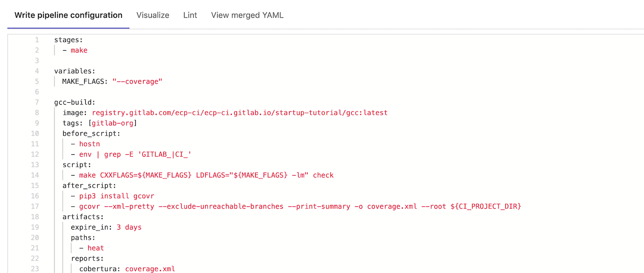Place cursor on 'gcc-build:' job name
Image resolution: width=644 pixels, height=273 pixels.
tap(75, 102)
